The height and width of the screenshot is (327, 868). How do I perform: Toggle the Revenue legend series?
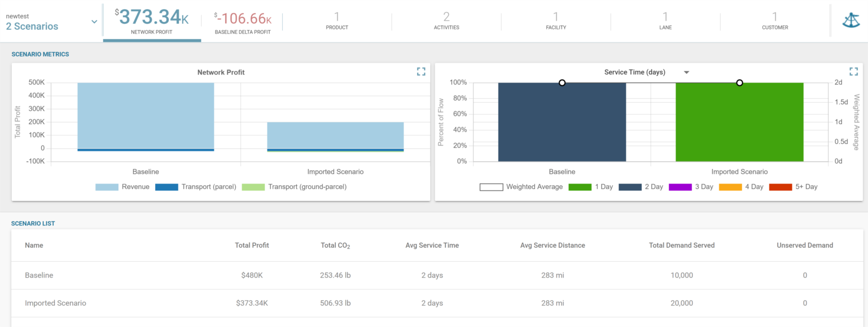pos(122,187)
